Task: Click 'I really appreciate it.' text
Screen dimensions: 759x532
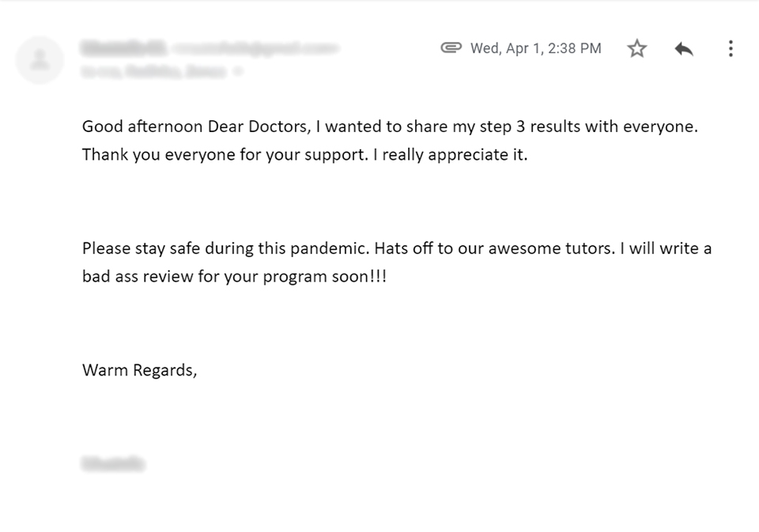Action: click(x=450, y=155)
